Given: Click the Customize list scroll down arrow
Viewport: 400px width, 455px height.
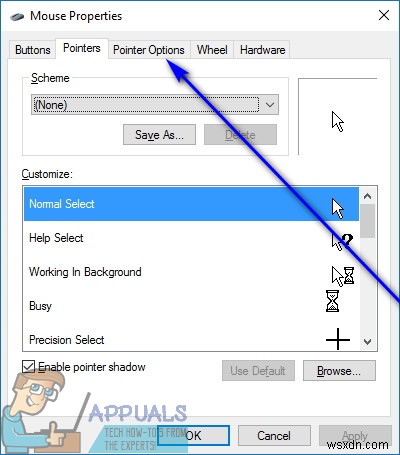Looking at the screenshot, I should point(368,342).
